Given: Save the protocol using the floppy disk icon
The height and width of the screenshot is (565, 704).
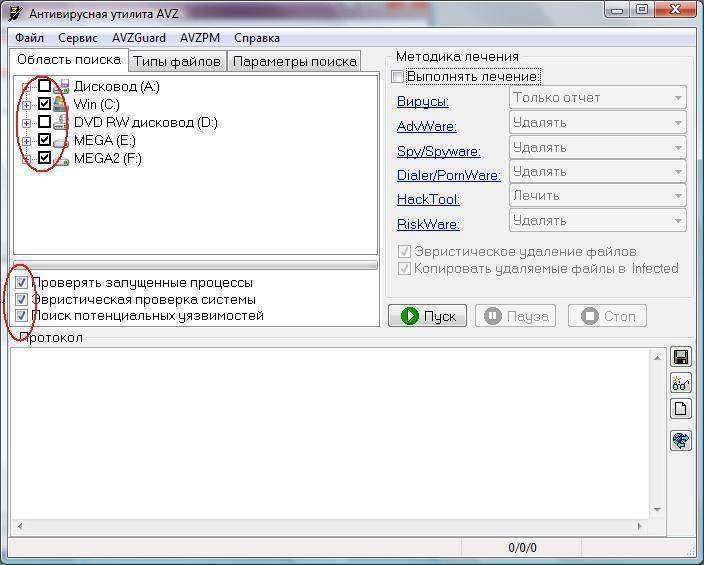Looking at the screenshot, I should [x=681, y=357].
